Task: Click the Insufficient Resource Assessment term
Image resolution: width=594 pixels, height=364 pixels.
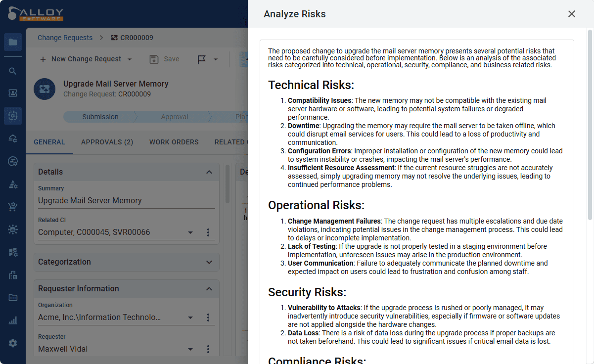Action: point(341,168)
